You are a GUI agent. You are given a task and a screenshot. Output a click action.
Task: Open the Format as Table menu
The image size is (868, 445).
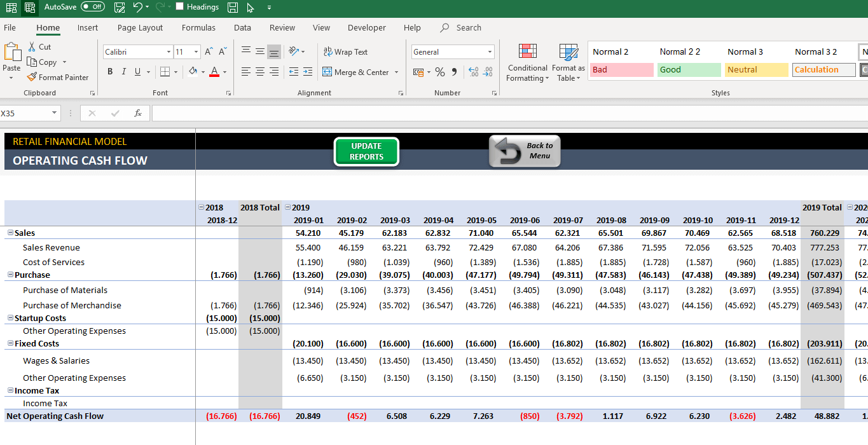point(568,63)
